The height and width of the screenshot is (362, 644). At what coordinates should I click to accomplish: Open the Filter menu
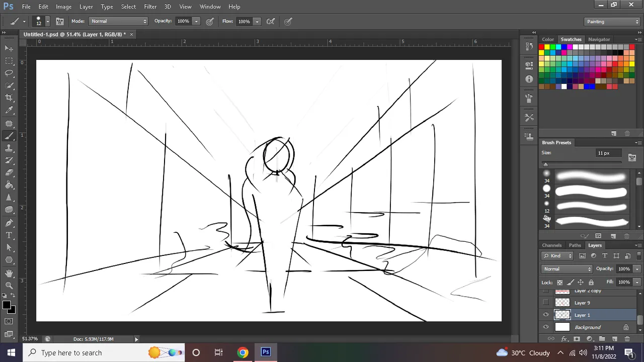pyautogui.click(x=150, y=7)
